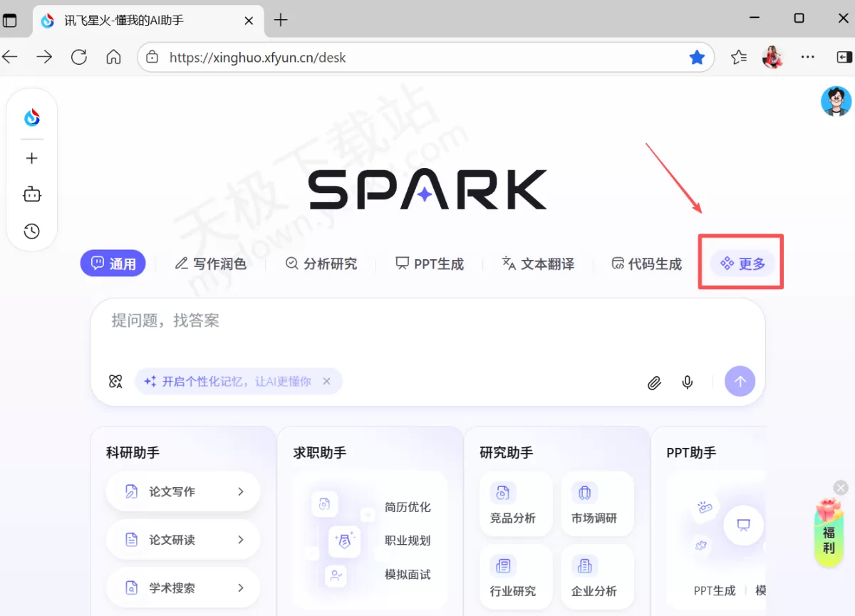This screenshot has width=855, height=616.
Task: Click the 研究助手 heading
Action: (x=507, y=452)
